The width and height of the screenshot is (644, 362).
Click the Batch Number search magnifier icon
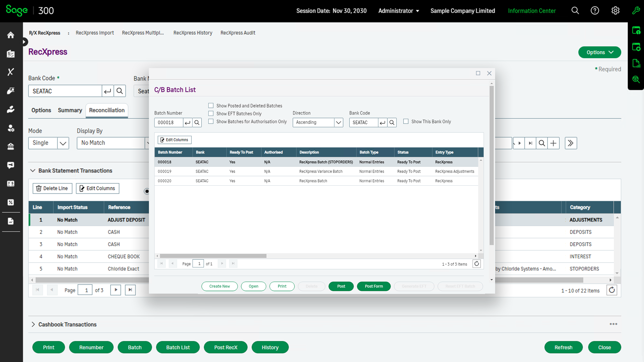(197, 123)
